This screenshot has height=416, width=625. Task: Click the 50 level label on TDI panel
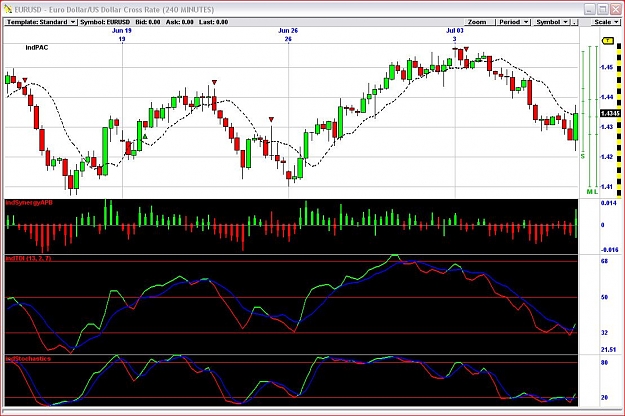[x=604, y=297]
